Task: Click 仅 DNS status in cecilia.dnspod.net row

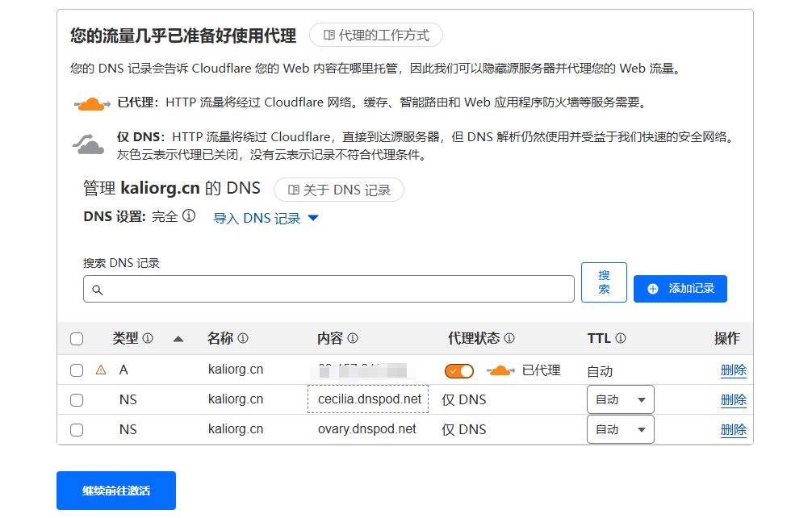Action: [464, 400]
